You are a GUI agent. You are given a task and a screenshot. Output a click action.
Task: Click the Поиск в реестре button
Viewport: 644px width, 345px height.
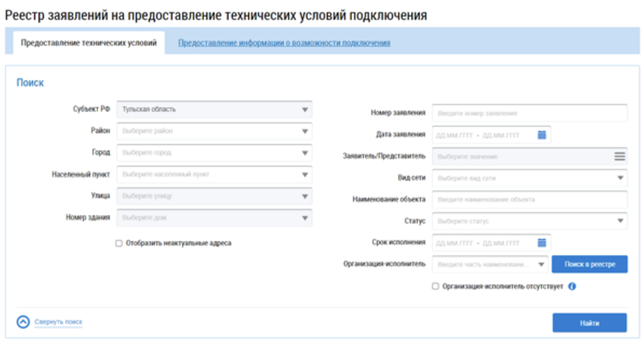(590, 264)
